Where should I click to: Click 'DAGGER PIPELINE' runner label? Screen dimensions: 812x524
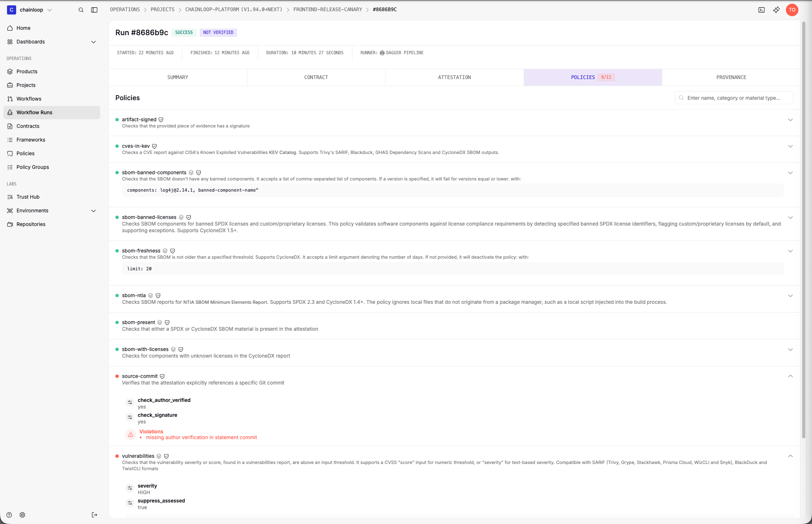[405, 53]
